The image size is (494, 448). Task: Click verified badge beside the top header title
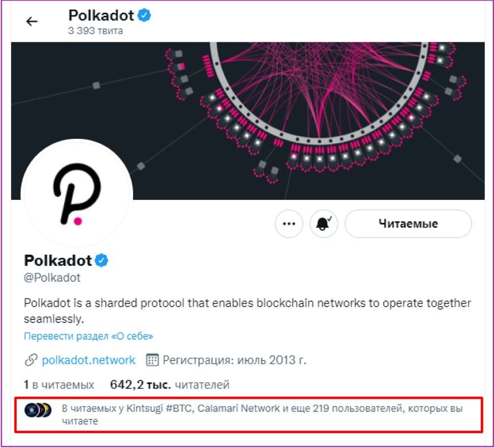pyautogui.click(x=145, y=15)
